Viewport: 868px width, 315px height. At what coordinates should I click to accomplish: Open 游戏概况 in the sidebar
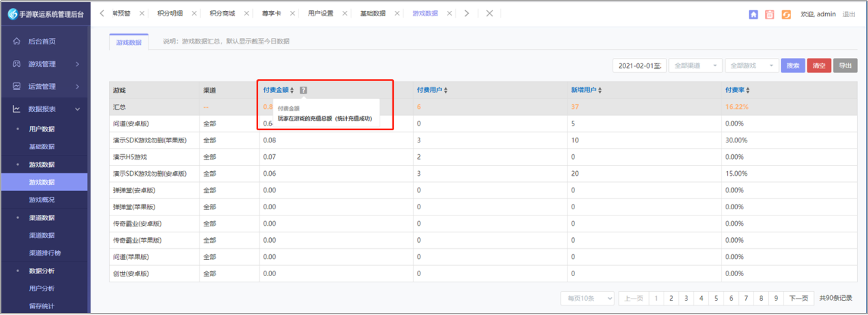pos(42,200)
